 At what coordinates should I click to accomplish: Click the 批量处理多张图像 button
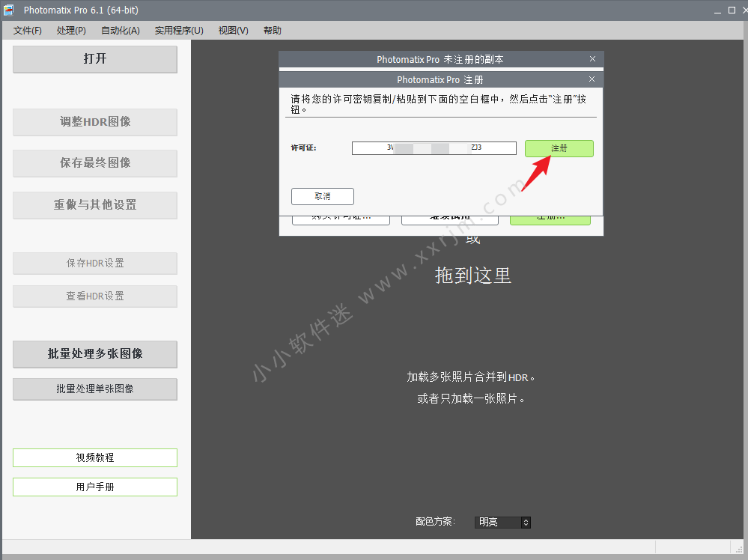pos(95,354)
